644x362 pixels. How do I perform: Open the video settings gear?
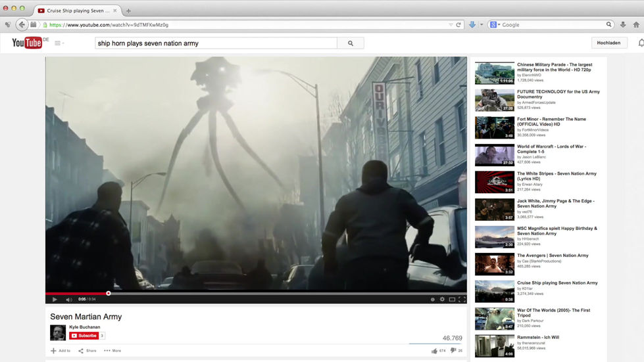(x=442, y=300)
